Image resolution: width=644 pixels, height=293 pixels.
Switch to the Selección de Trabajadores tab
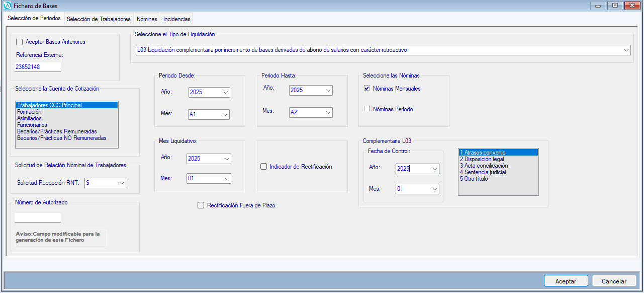tap(99, 19)
